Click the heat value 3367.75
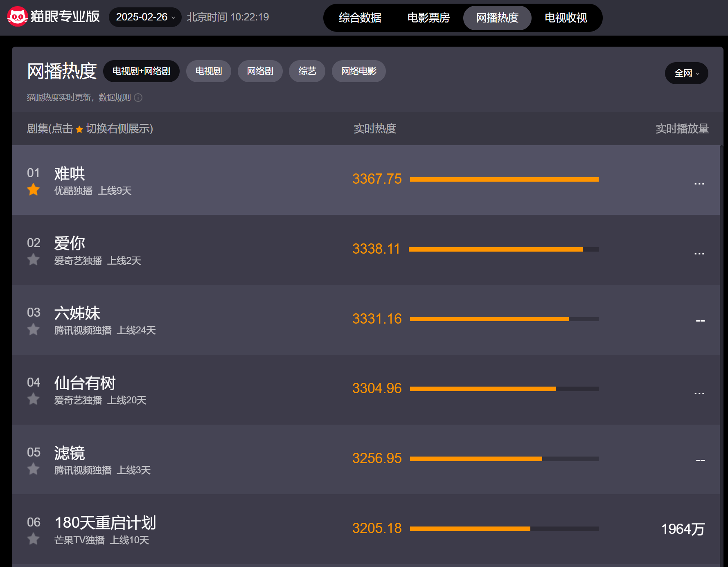 tap(377, 179)
